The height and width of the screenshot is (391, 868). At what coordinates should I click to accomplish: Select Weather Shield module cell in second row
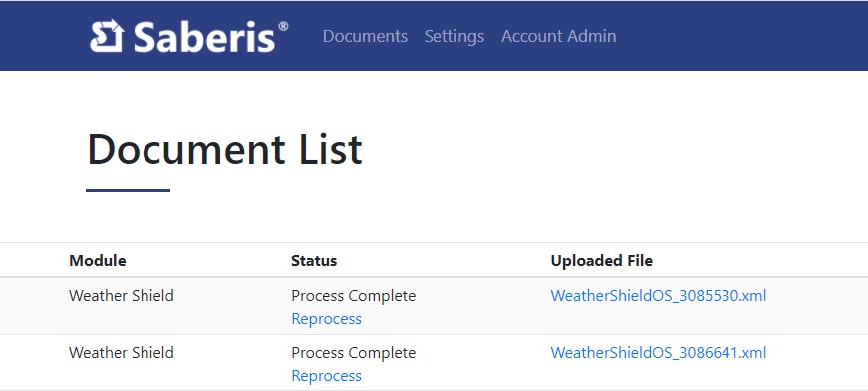click(122, 352)
